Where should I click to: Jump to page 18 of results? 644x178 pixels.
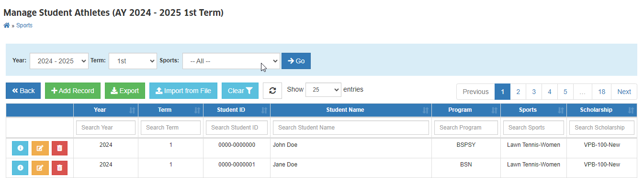pyautogui.click(x=602, y=92)
